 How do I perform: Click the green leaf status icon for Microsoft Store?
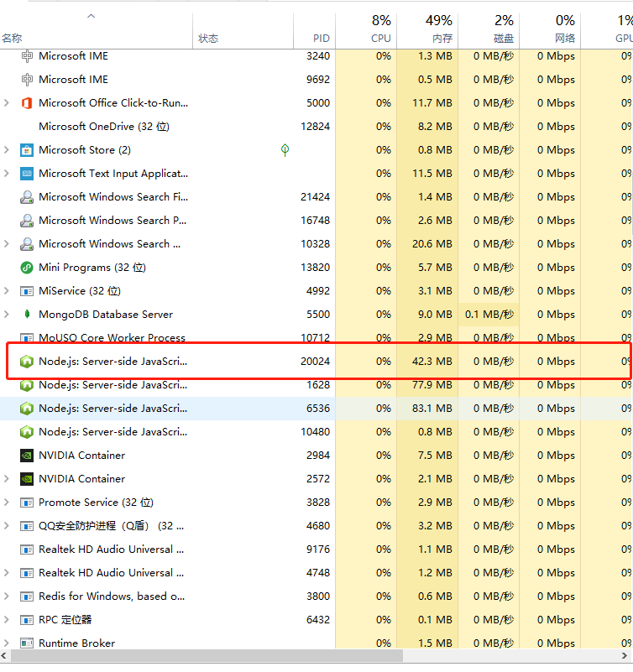pos(285,150)
